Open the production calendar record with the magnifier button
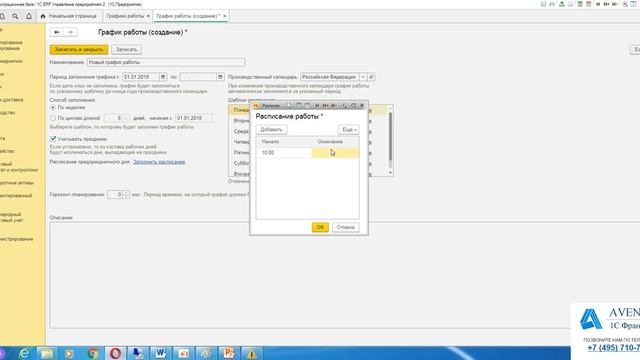 371,77
